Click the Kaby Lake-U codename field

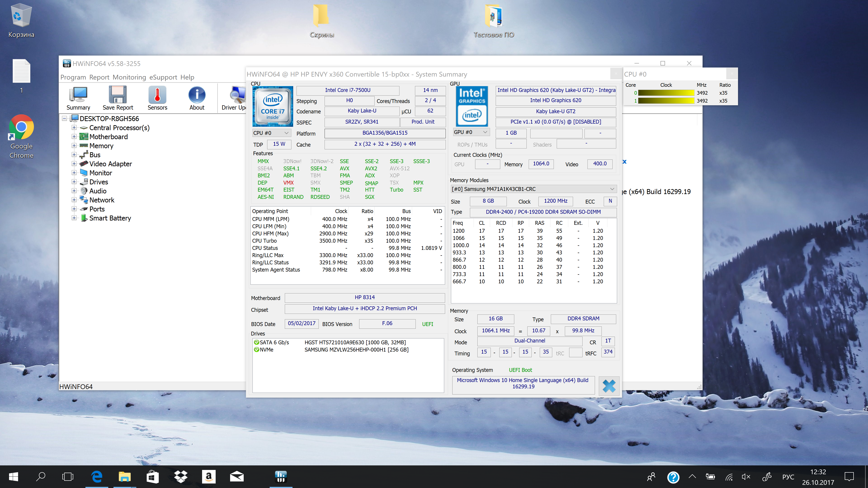(x=362, y=111)
